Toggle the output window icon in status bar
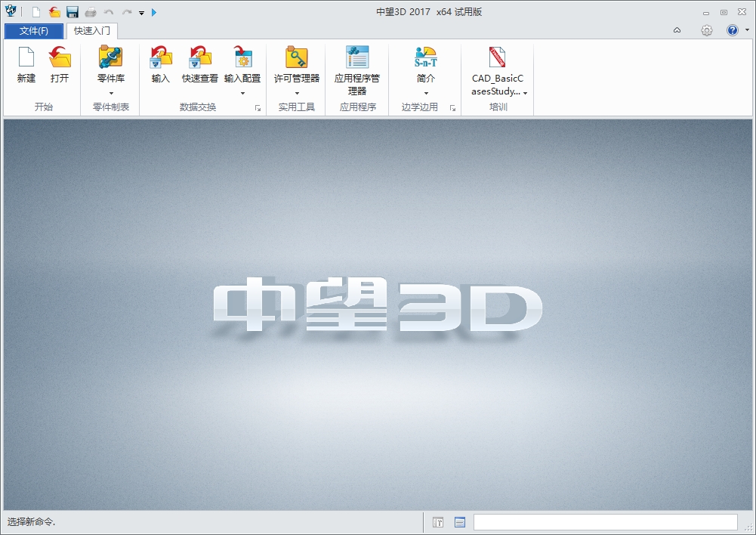756x535 pixels. (459, 521)
